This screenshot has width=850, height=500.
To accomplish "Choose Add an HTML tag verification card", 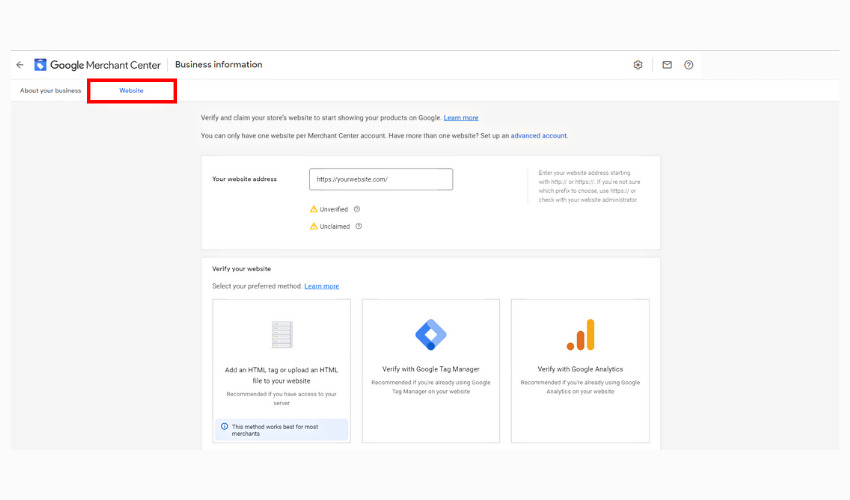I will [x=281, y=371].
